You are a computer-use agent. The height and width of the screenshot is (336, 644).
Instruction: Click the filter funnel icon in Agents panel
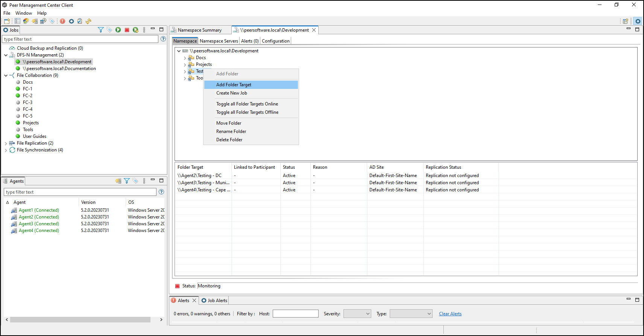pos(127,181)
